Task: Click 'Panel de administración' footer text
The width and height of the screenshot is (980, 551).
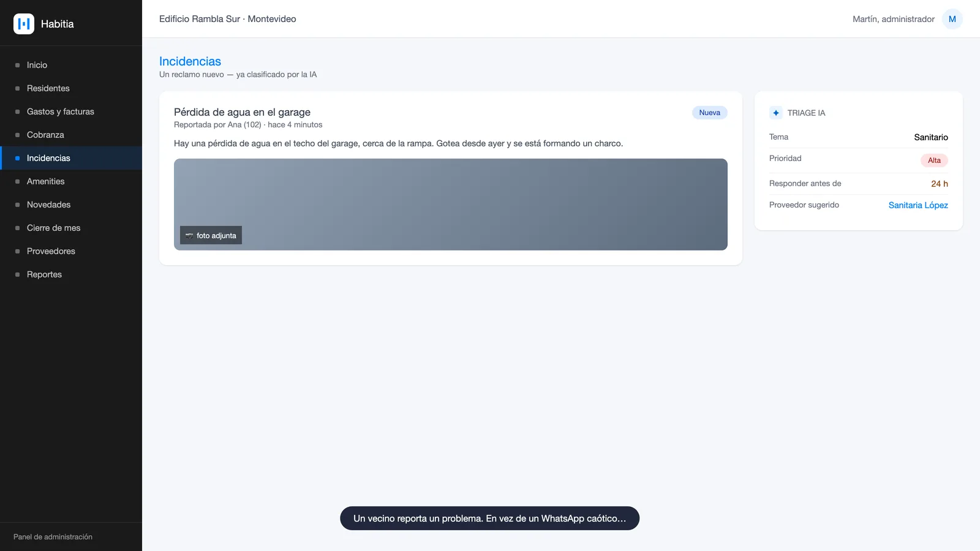Action: (x=53, y=537)
